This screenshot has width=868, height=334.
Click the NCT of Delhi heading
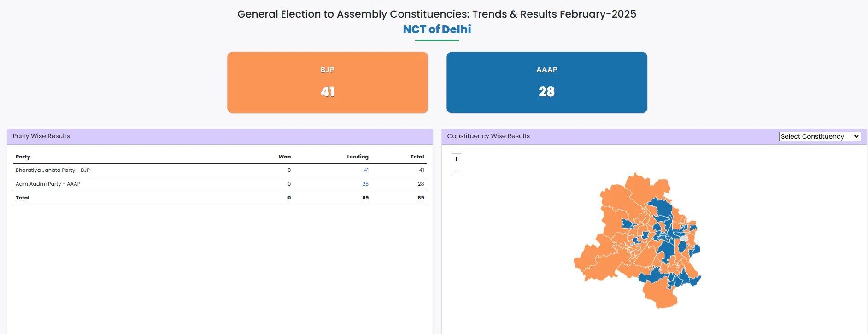437,29
